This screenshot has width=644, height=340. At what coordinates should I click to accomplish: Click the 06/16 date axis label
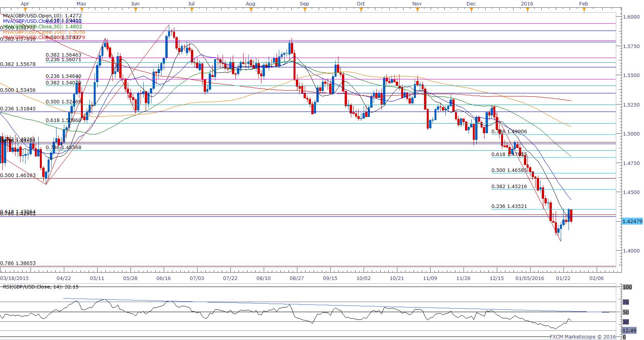coord(163,278)
